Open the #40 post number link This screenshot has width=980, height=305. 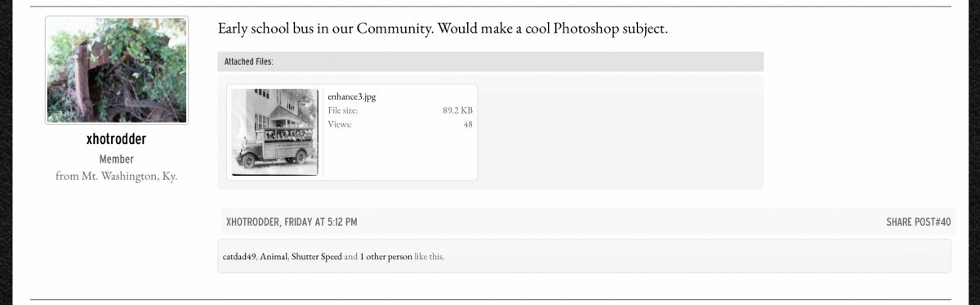pyautogui.click(x=942, y=222)
